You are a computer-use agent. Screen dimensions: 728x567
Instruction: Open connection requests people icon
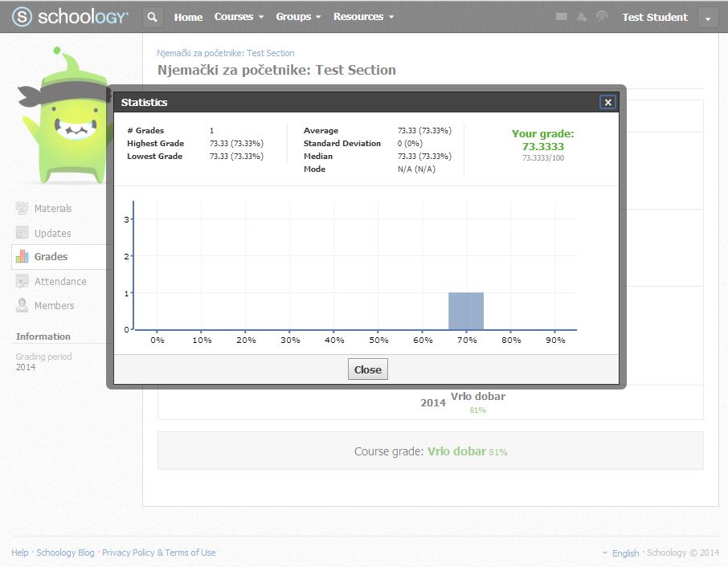[x=582, y=17]
